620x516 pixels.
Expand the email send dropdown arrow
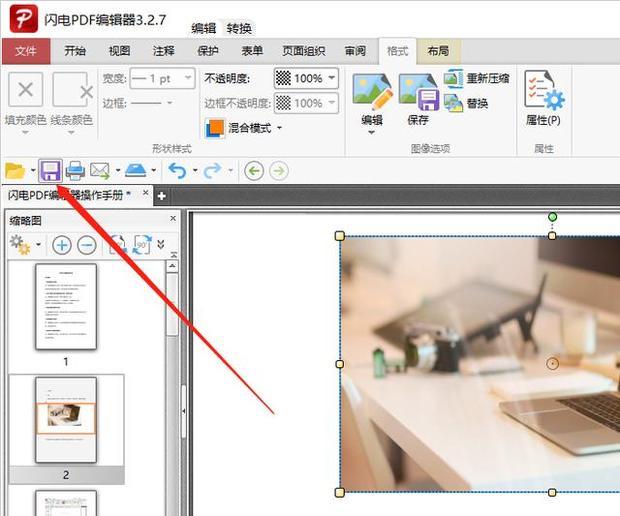(118, 171)
